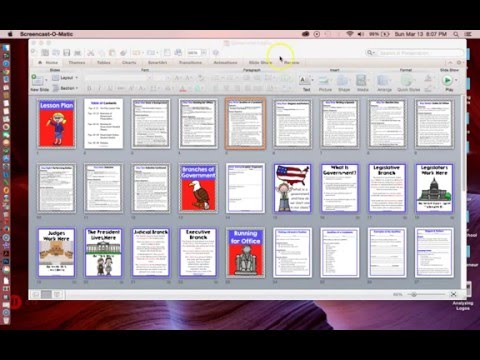Select the Running for Office slide
The height and width of the screenshot is (360, 480).
tap(245, 253)
